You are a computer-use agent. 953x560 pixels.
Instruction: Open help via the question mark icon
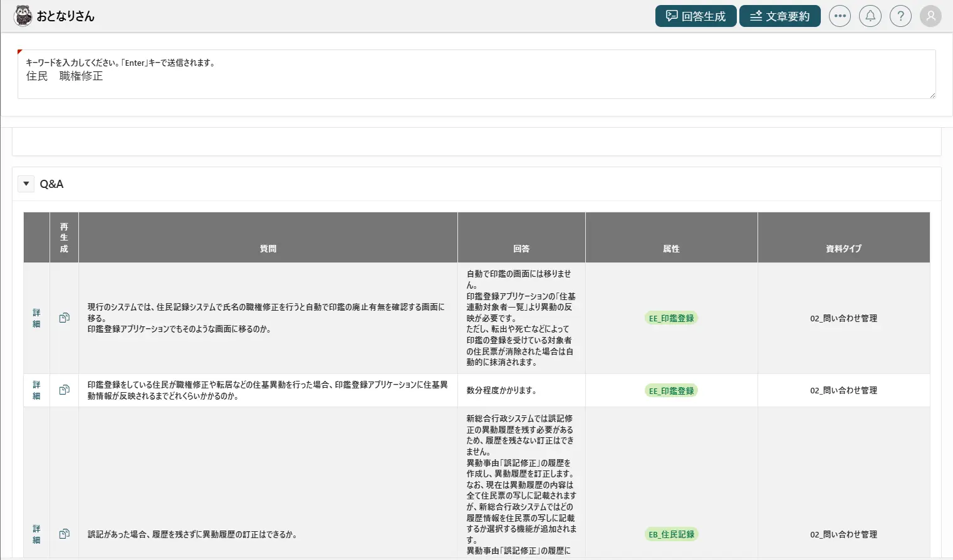coord(900,16)
